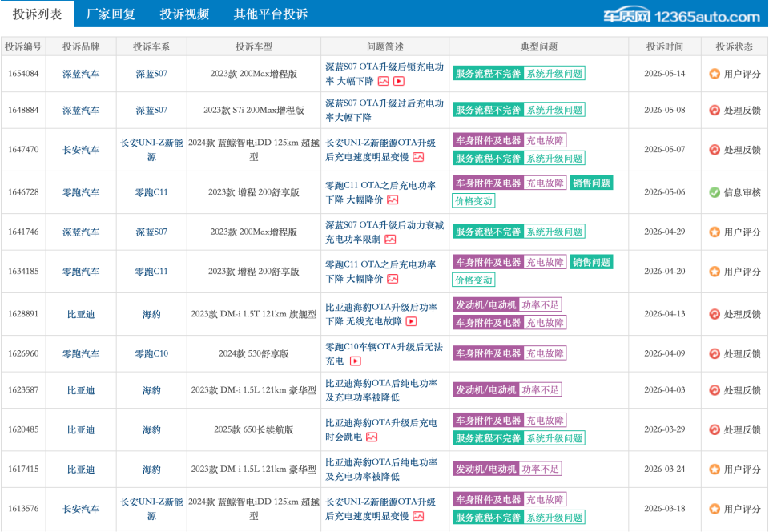Select model text 2025款 650长续航版
769x532 pixels.
coord(254,429)
